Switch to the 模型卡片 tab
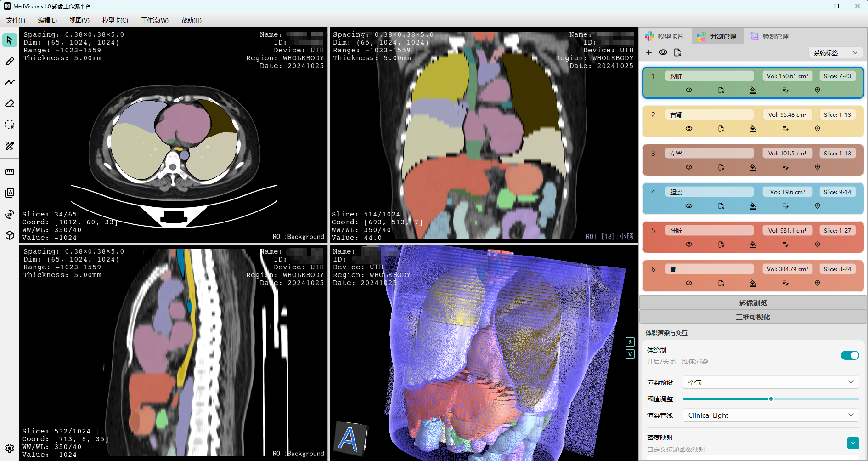This screenshot has width=868, height=461. click(x=665, y=36)
